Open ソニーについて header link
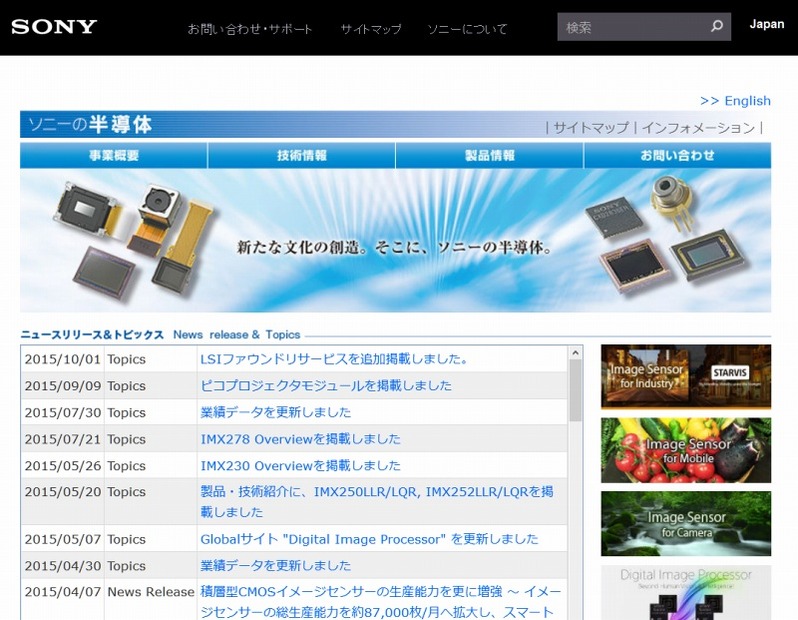The image size is (798, 620). 467,29
